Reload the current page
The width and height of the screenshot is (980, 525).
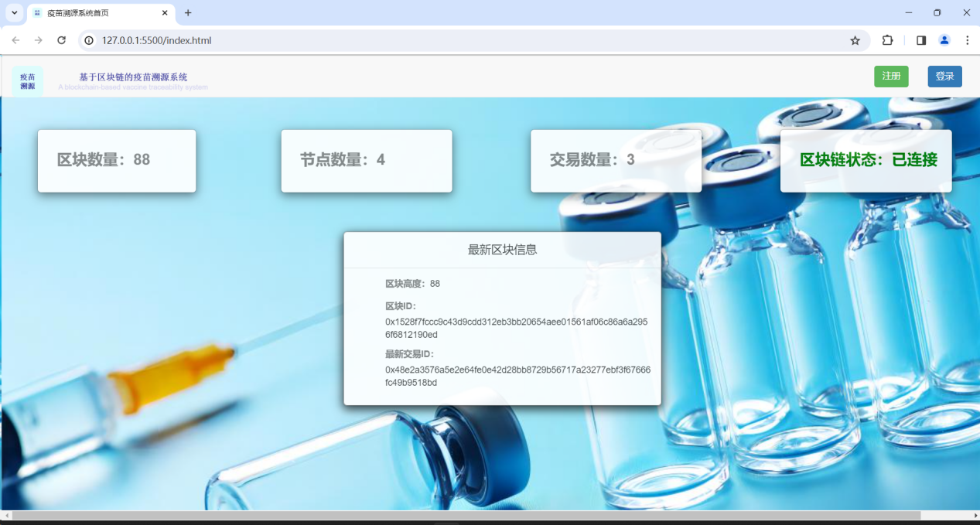pos(62,40)
